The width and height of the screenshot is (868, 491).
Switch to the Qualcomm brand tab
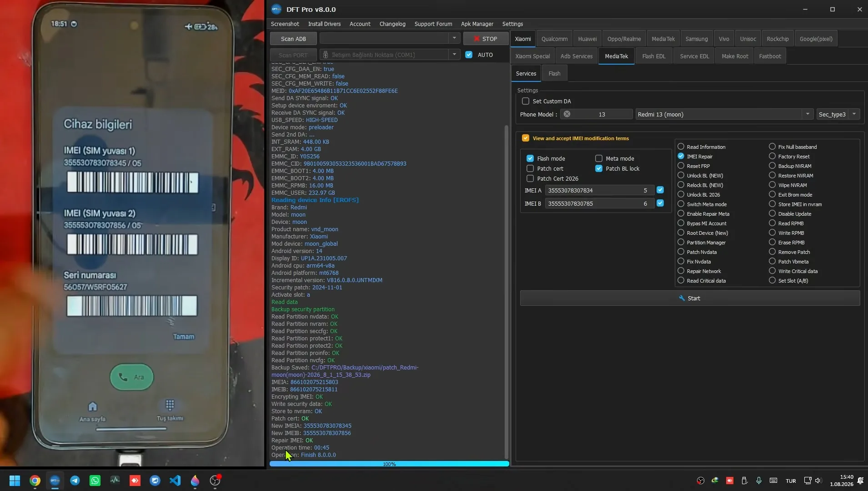tap(554, 39)
